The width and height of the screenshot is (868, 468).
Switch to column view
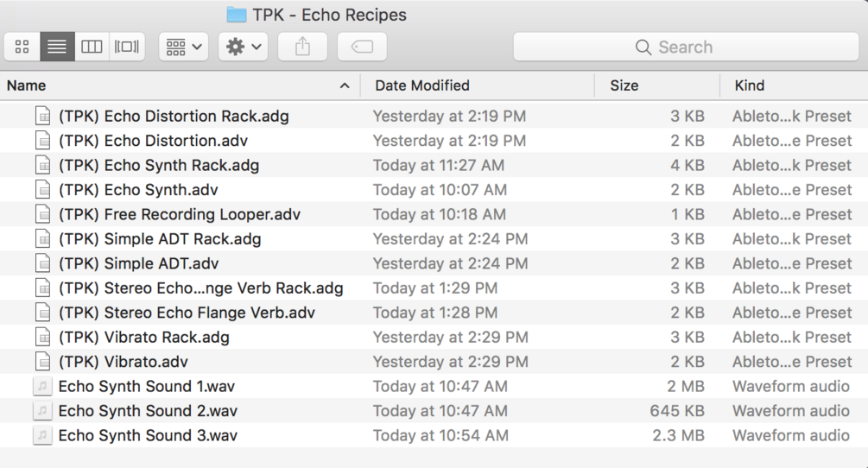click(92, 47)
